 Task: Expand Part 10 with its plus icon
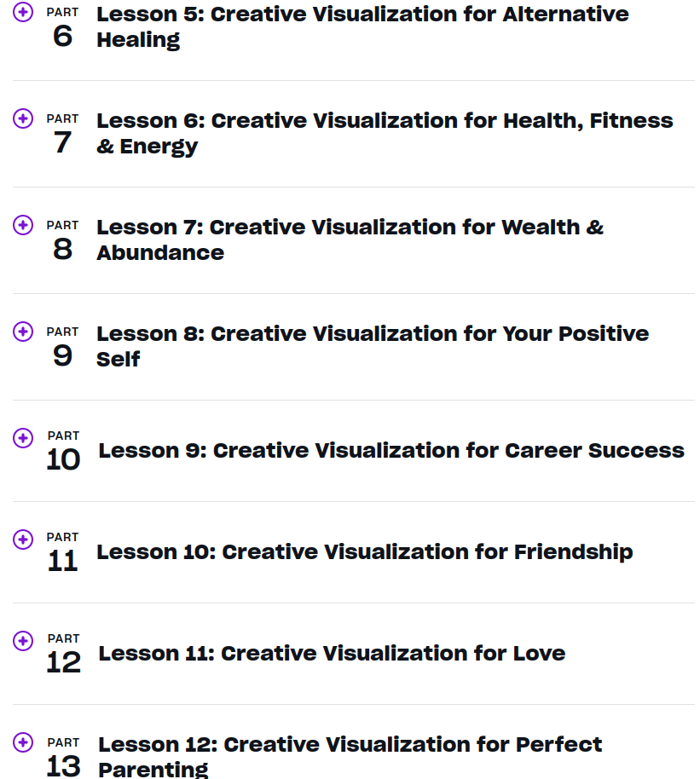(x=23, y=437)
